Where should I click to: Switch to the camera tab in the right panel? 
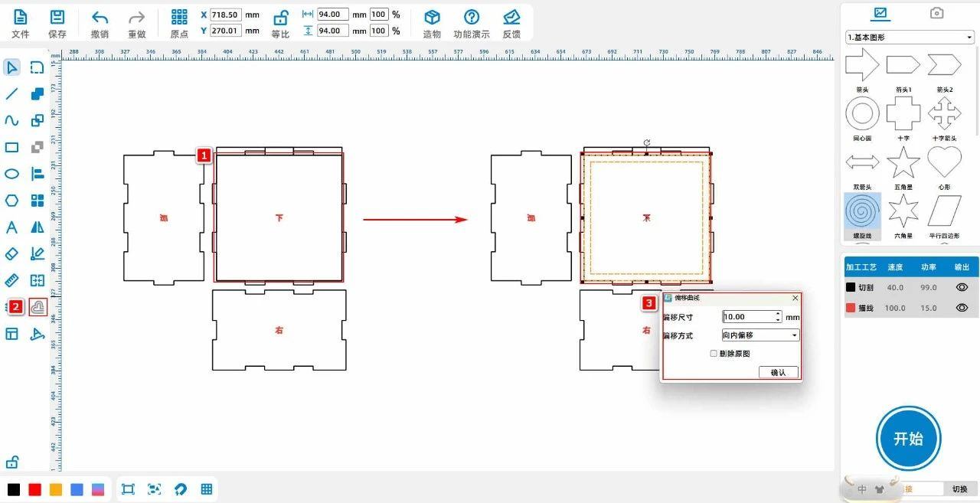pos(936,13)
